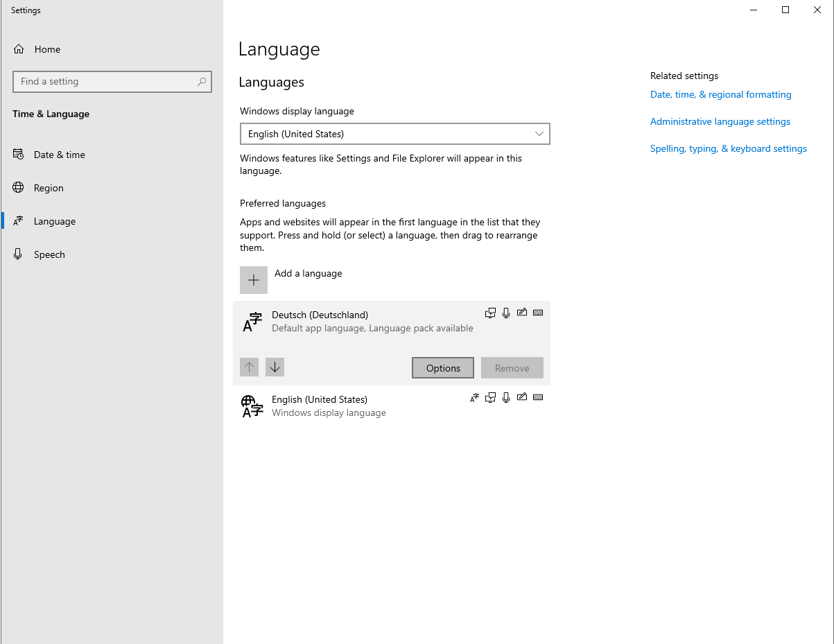The width and height of the screenshot is (834, 644).
Task: Click the keyboard icon on the Deutsch row
Action: click(x=538, y=313)
